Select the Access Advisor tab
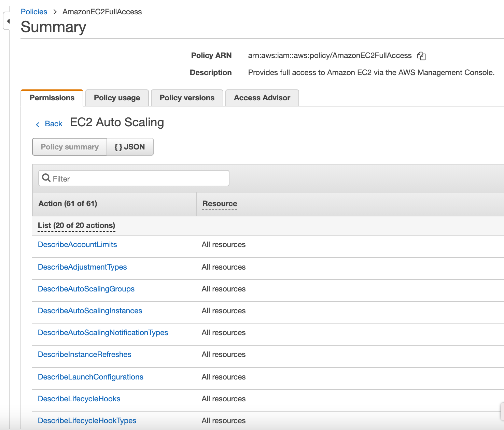Viewport: 504px width, 430px height. pos(262,98)
